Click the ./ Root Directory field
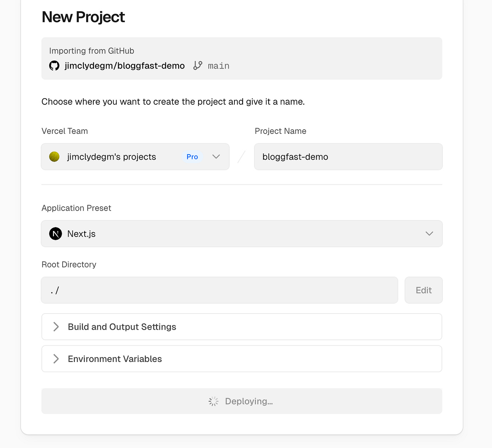The height and width of the screenshot is (448, 492). pos(219,290)
